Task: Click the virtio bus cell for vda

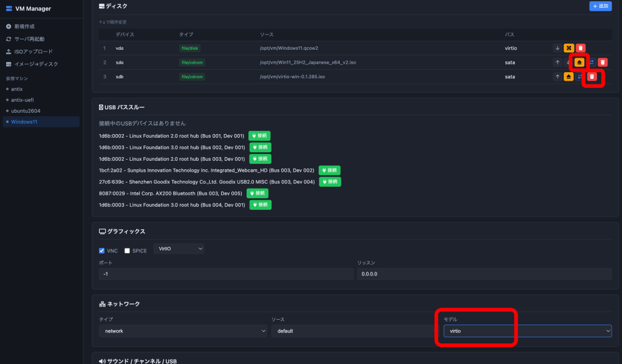Action: (x=511, y=49)
